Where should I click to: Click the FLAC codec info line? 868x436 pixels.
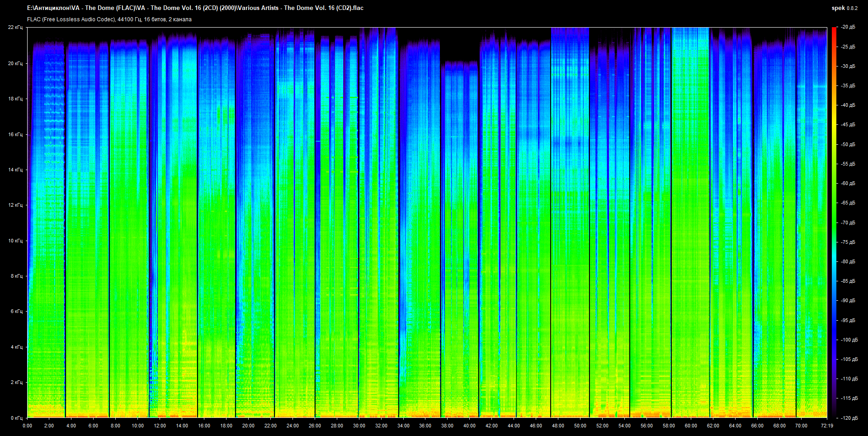109,19
